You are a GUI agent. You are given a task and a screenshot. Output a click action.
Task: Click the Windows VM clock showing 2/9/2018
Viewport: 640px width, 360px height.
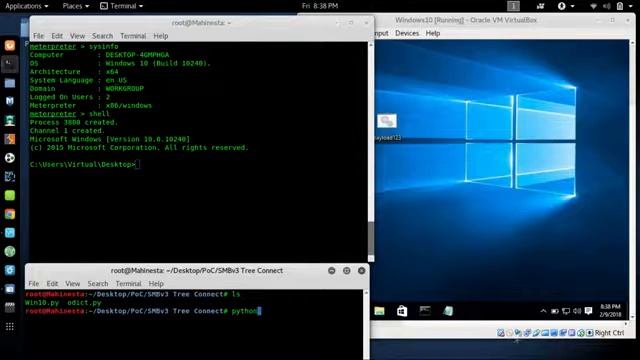(610, 311)
